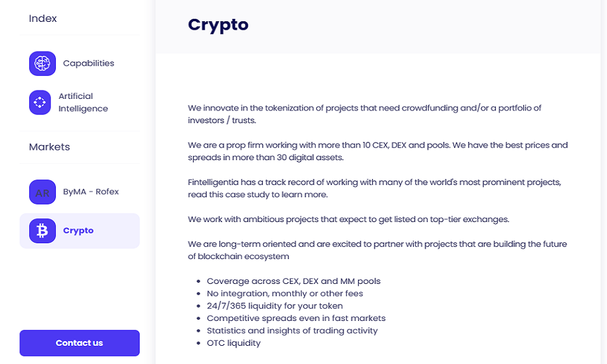Click the Index sidebar heading
Image resolution: width=607 pixels, height=364 pixels.
(42, 19)
